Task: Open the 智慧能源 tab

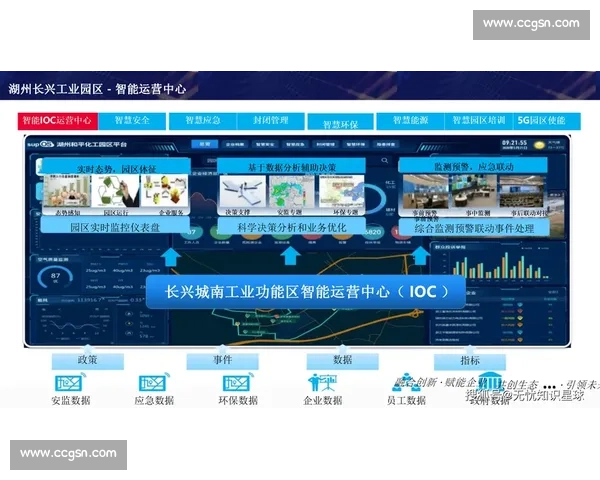Action: (x=410, y=121)
